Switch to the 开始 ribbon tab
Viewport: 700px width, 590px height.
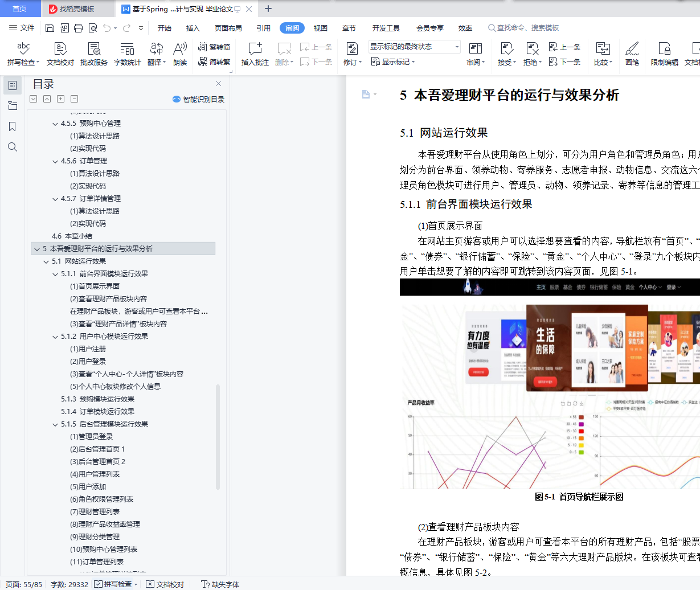(x=165, y=28)
